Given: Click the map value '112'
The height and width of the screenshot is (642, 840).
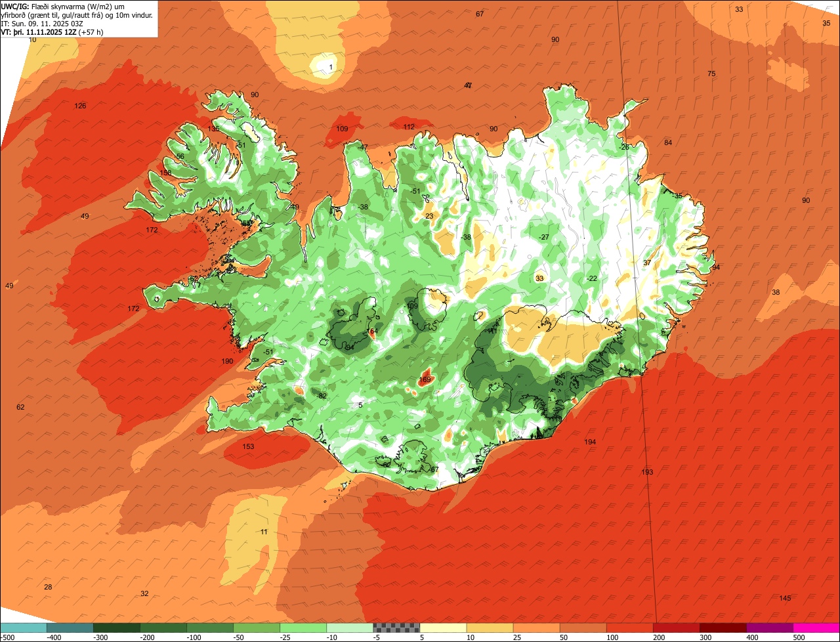Looking at the screenshot, I should tap(409, 127).
